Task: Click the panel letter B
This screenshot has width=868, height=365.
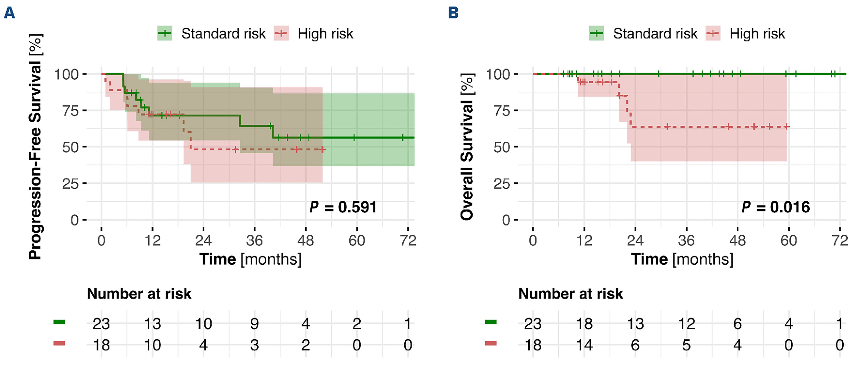Action: pyautogui.click(x=453, y=13)
